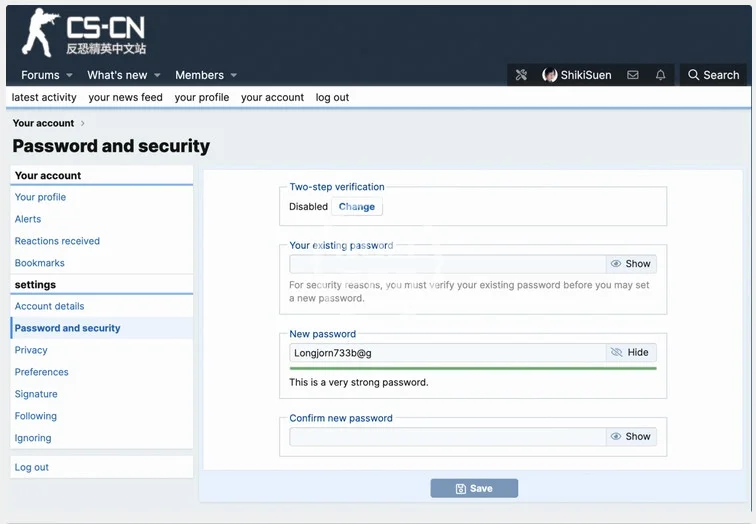Click the ShikiSuen user avatar
Screen dimensions: 756x524
tap(550, 75)
